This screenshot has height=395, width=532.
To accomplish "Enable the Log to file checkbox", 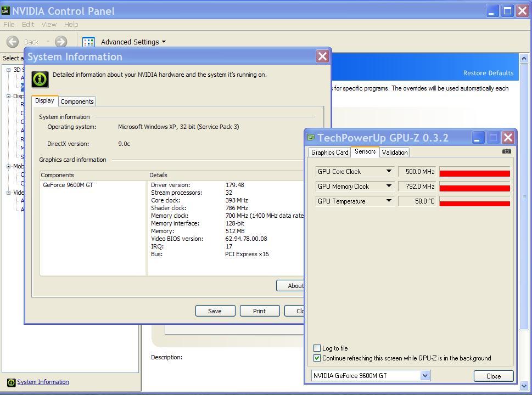I will point(317,348).
